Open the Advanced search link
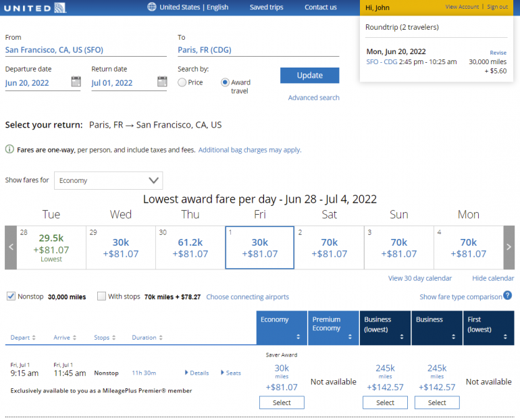 pos(313,98)
